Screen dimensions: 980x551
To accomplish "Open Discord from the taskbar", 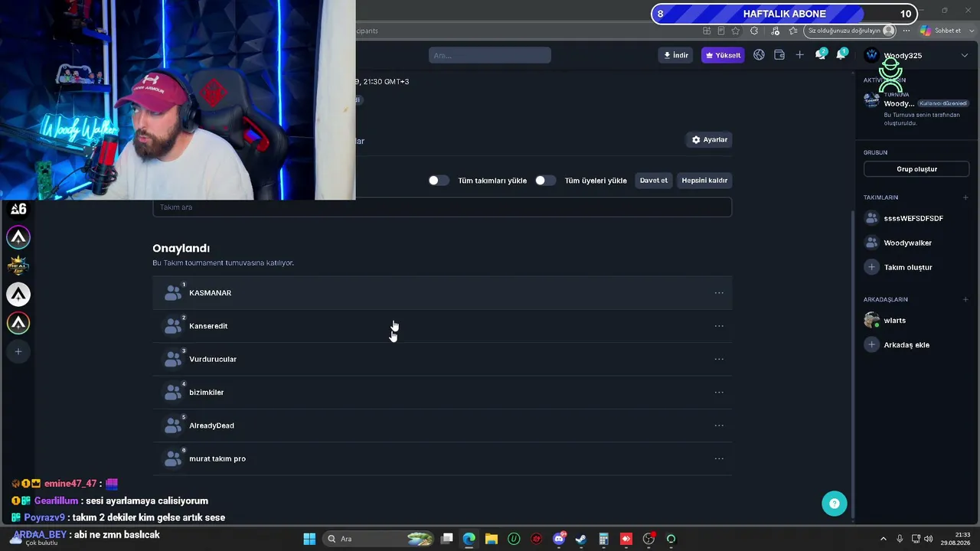I will (x=559, y=539).
